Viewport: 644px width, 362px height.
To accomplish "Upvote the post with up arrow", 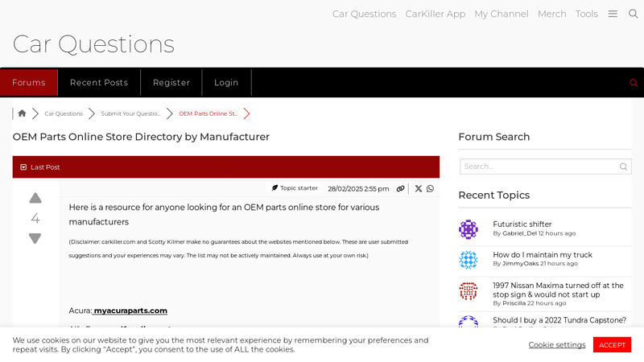I will click(x=35, y=198).
